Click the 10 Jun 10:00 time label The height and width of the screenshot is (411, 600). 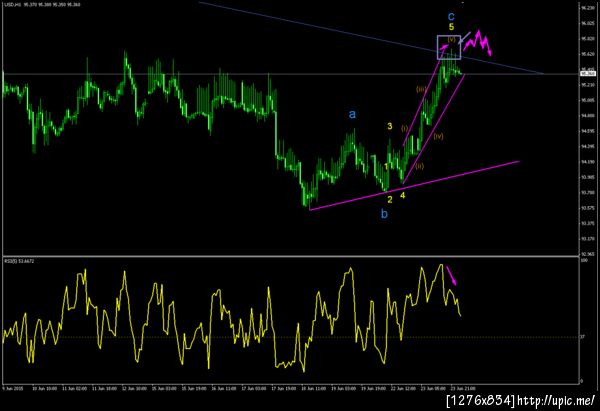(44, 388)
